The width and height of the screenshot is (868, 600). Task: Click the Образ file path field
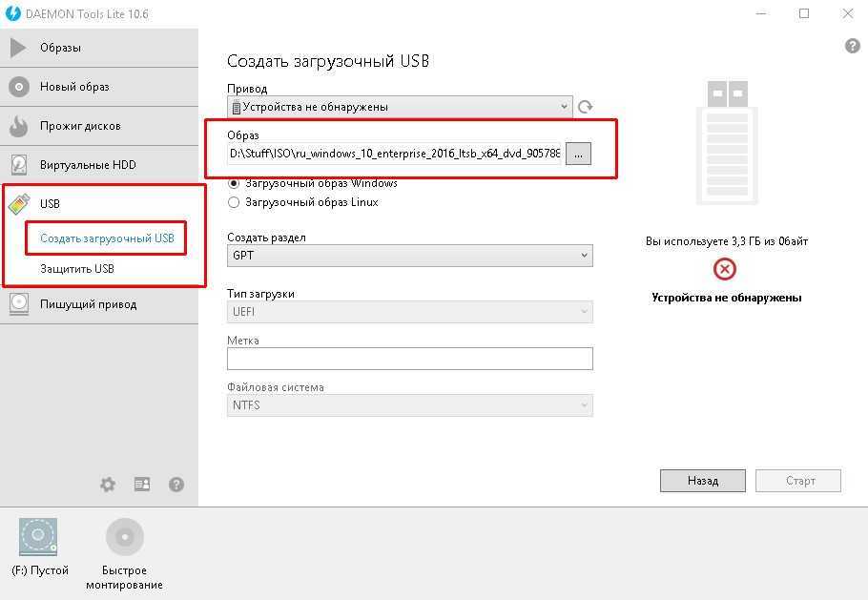point(394,154)
